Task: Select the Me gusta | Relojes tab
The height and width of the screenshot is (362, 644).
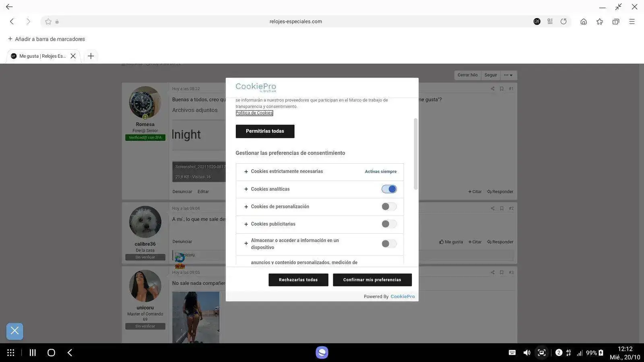Action: click(x=42, y=56)
